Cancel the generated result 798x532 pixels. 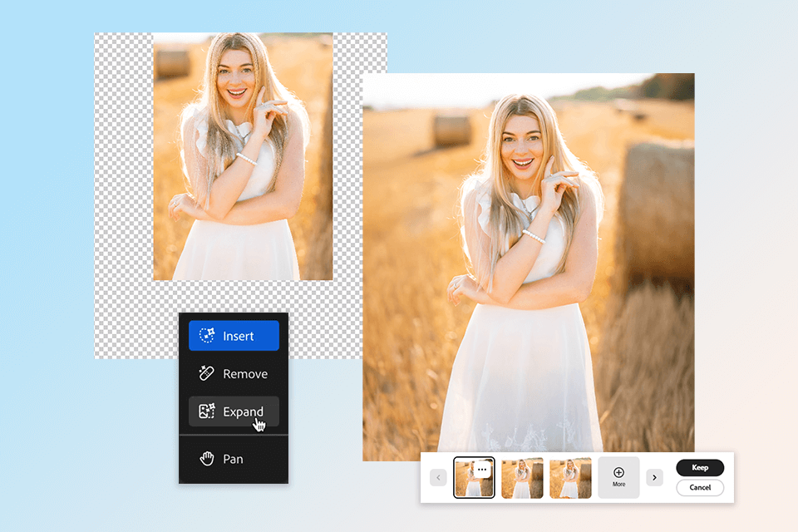pyautogui.click(x=700, y=487)
